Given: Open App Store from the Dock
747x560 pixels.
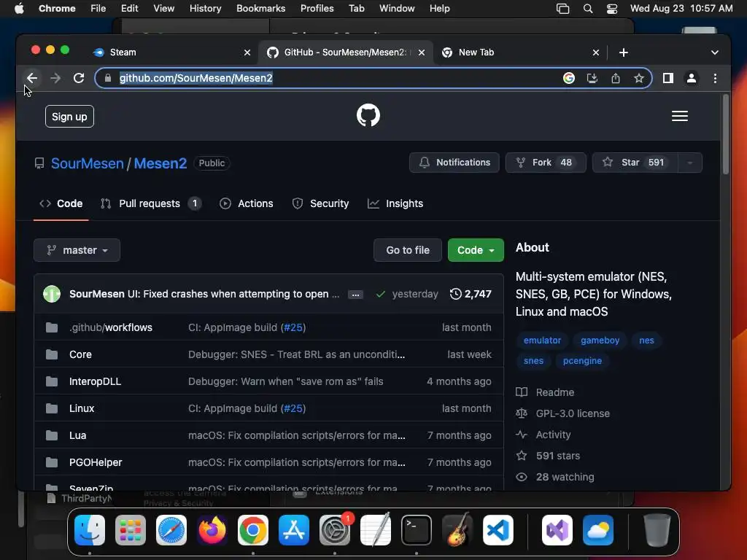Looking at the screenshot, I should tap(294, 530).
